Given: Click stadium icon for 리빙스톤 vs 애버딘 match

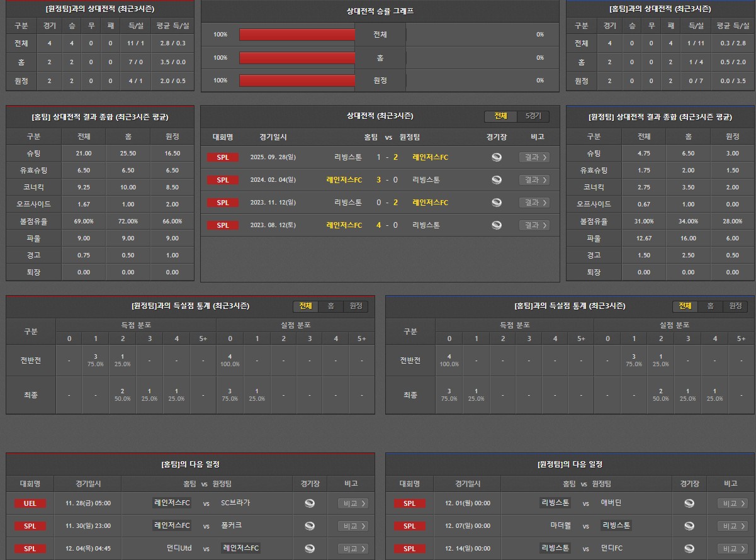Looking at the screenshot, I should 689,503.
